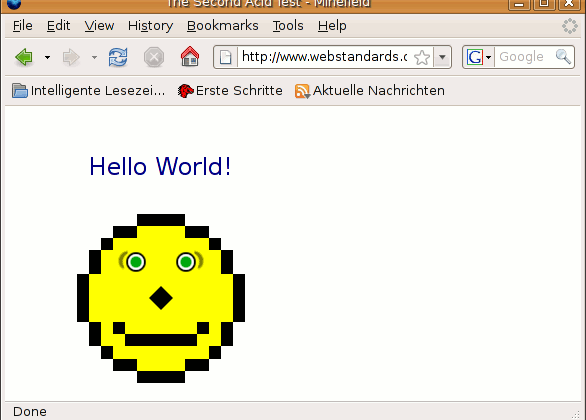
Task: Click the Done status bar text
Action: 30,412
